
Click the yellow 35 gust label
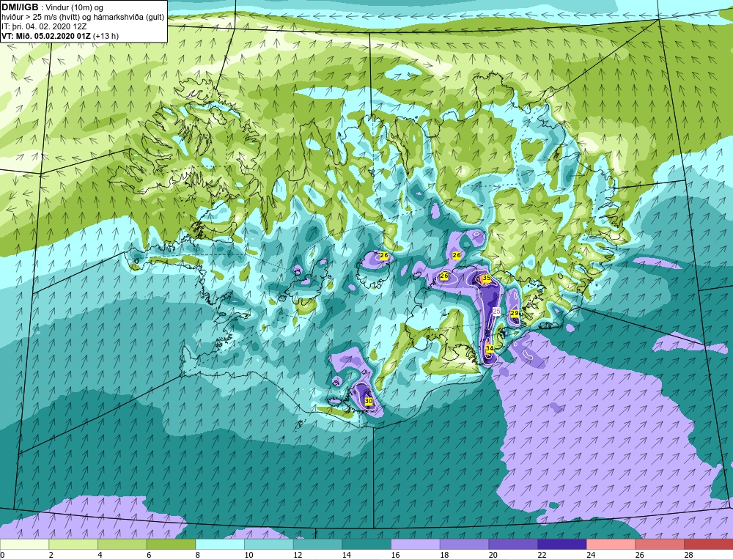[x=487, y=278]
